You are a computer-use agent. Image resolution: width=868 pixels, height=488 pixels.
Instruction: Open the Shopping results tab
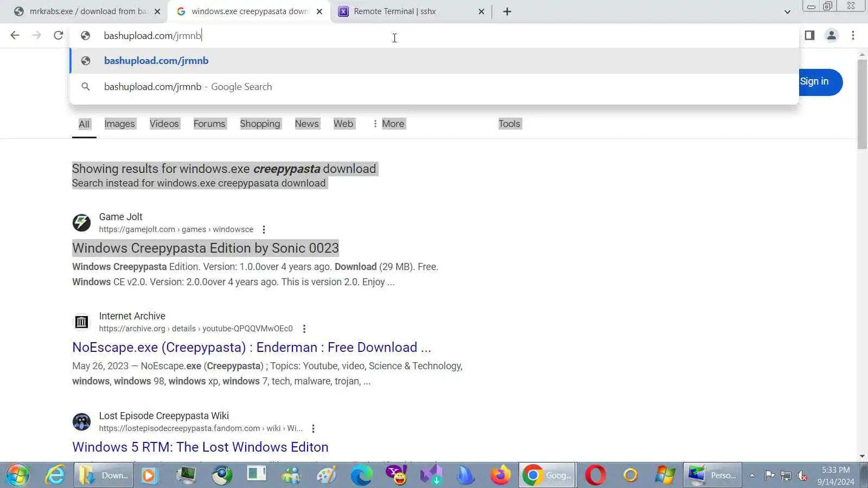point(260,124)
